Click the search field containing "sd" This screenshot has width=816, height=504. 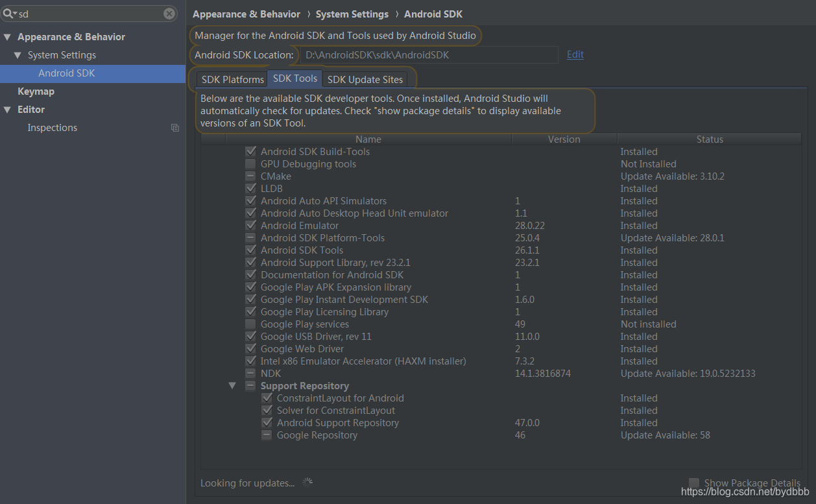coord(89,14)
